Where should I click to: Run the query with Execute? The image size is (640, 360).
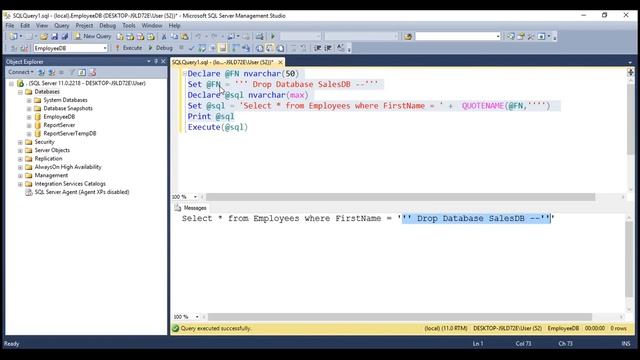point(129,48)
